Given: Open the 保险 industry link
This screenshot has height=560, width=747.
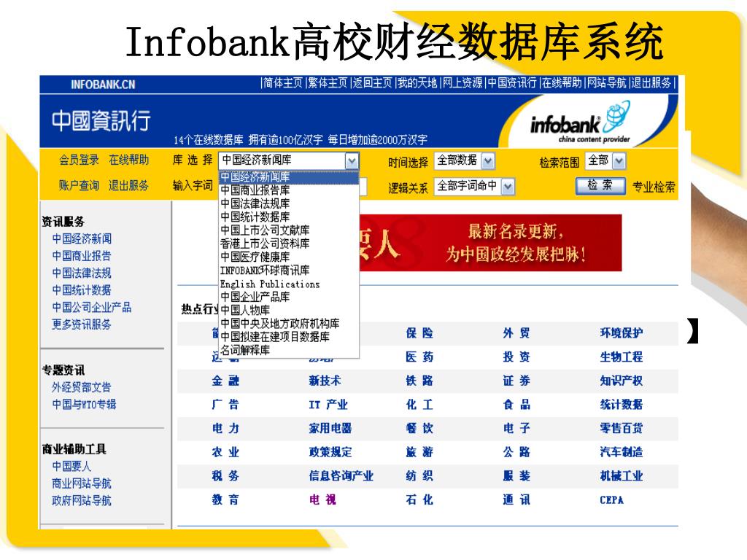Looking at the screenshot, I should (419, 332).
